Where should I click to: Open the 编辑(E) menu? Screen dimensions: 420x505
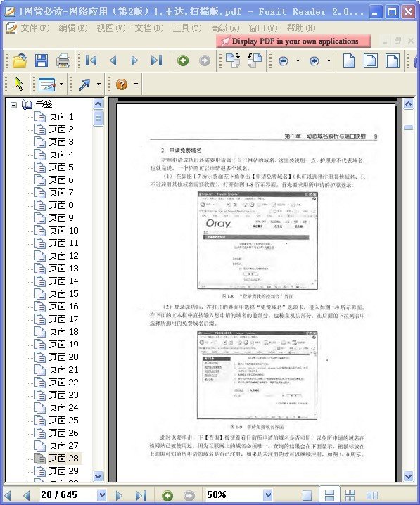tap(72, 28)
